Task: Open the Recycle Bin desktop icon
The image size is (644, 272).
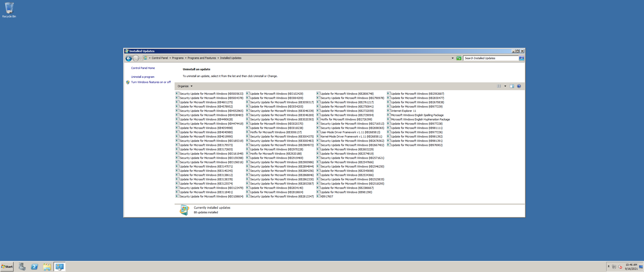Action: coord(9,10)
